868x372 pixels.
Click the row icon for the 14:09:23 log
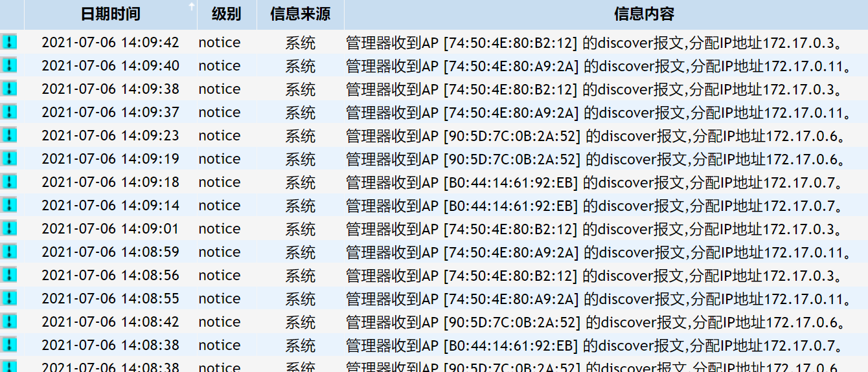tap(9, 136)
